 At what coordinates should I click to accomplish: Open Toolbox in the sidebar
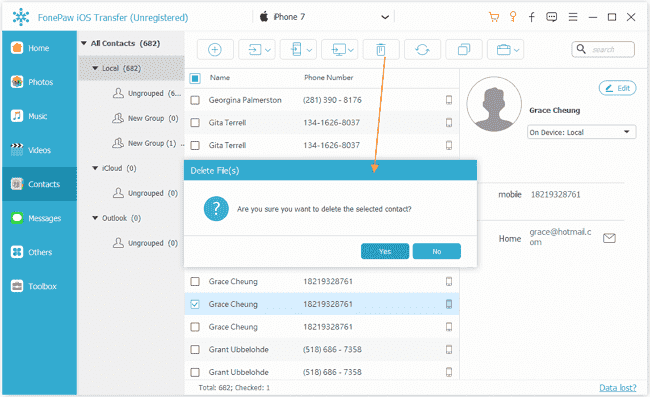tap(39, 286)
